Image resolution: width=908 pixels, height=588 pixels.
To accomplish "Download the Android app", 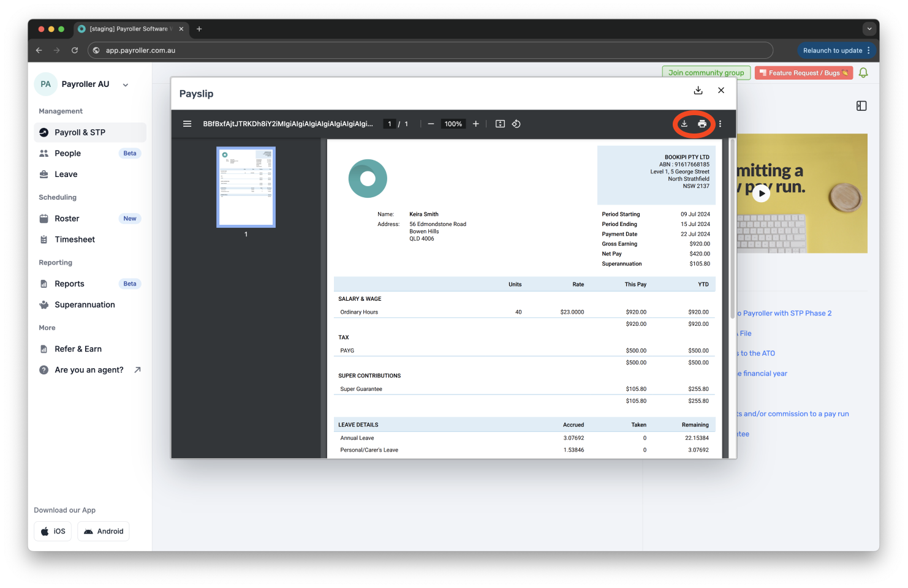I will 103,531.
